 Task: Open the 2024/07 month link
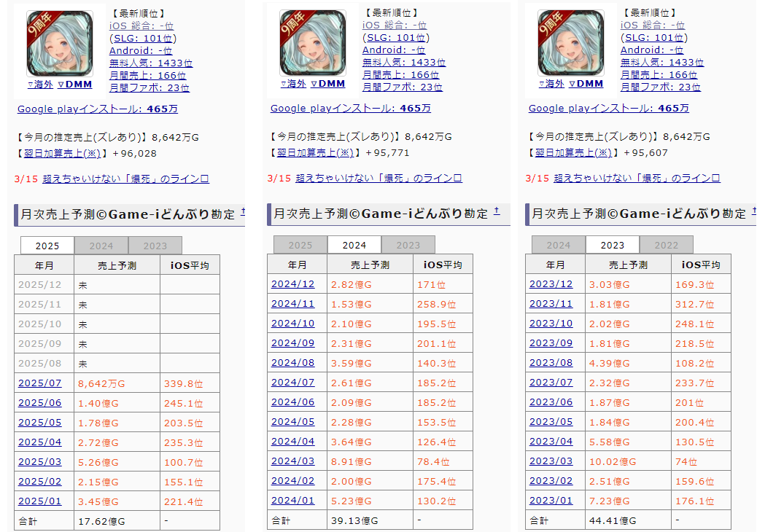[x=292, y=383]
